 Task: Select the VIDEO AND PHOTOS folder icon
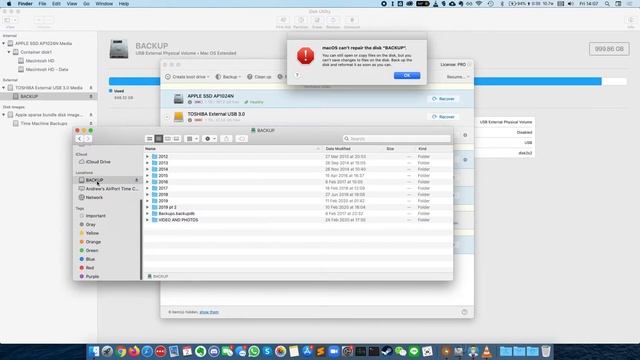[x=155, y=220]
